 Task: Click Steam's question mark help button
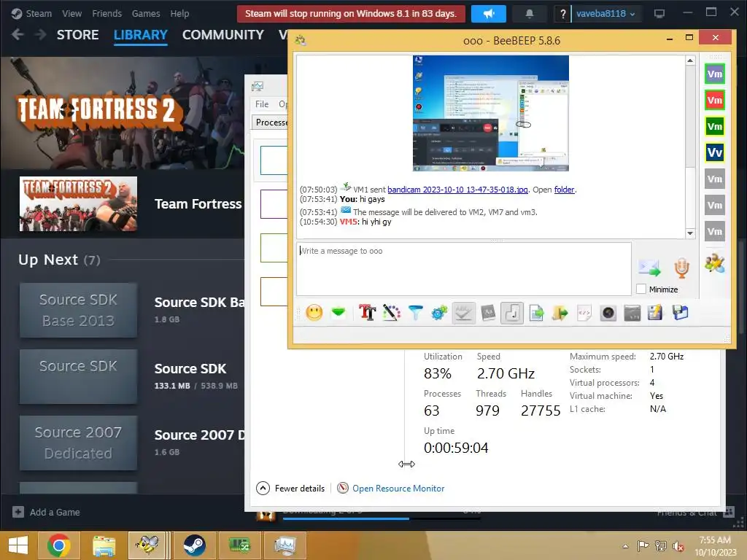pos(563,14)
